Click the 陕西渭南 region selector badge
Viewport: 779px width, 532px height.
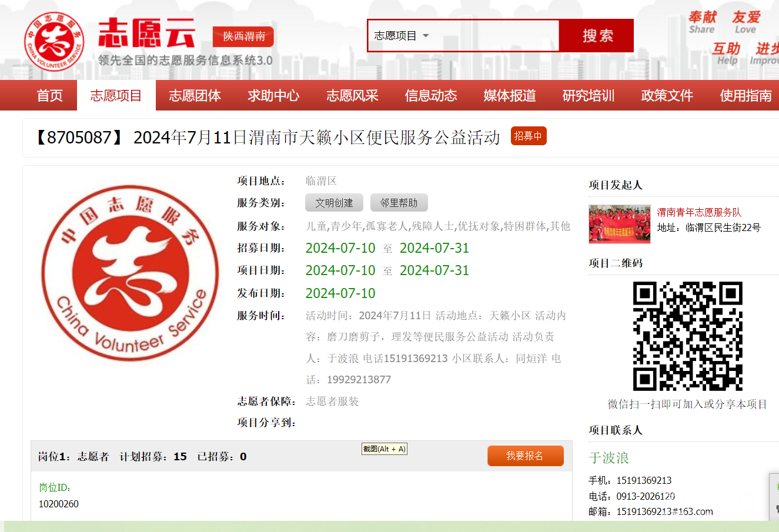coord(243,36)
